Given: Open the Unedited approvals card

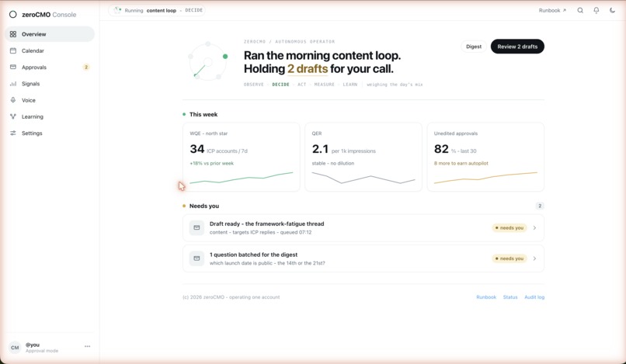Looking at the screenshot, I should click(x=485, y=157).
